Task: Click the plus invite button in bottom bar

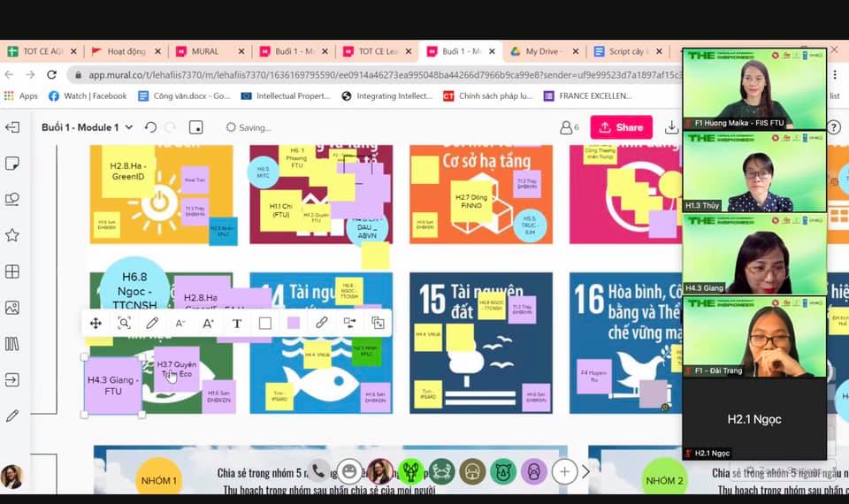Action: tap(564, 472)
